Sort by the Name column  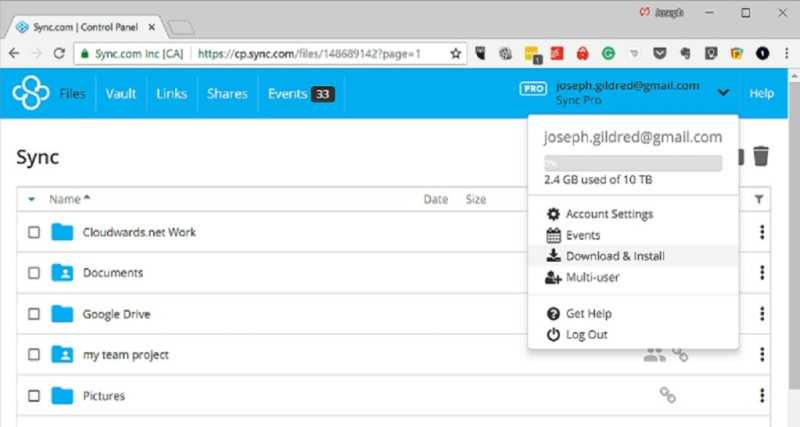point(69,199)
